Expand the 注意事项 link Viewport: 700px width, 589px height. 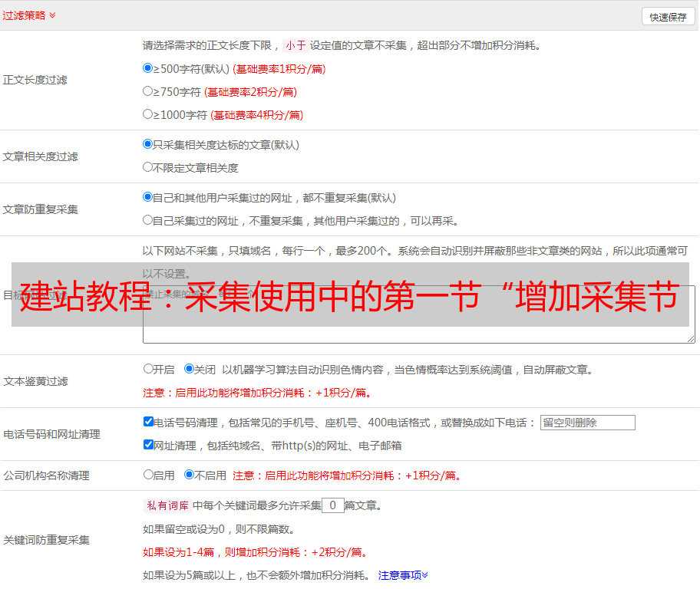click(403, 575)
